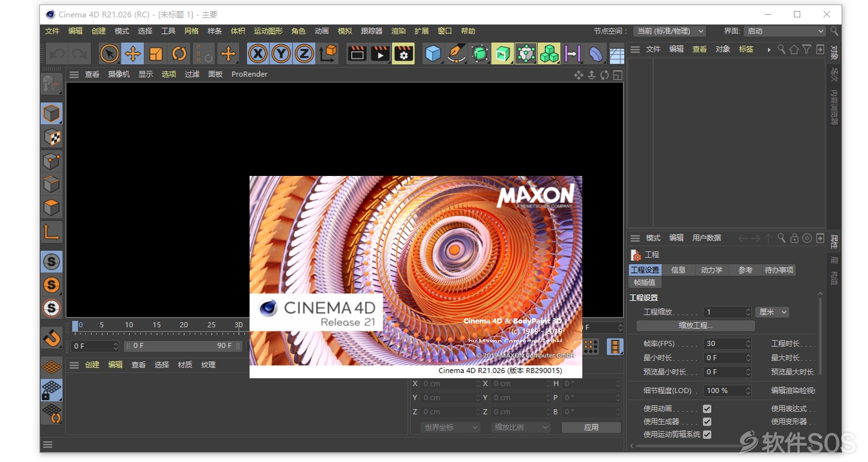The height and width of the screenshot is (462, 868).
Task: Switch to Model mode in left toolbar
Action: pos(52,113)
